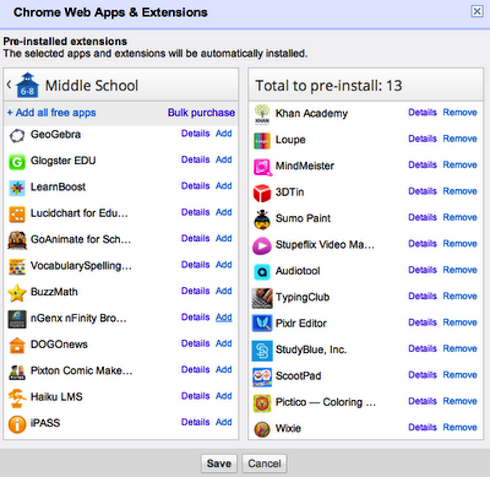Click the Glogster EDU green icon

pos(17,162)
